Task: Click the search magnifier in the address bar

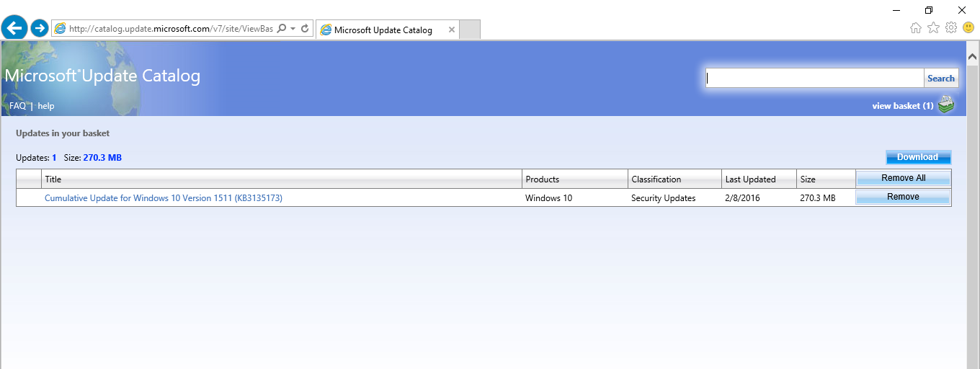Action: 282,28
